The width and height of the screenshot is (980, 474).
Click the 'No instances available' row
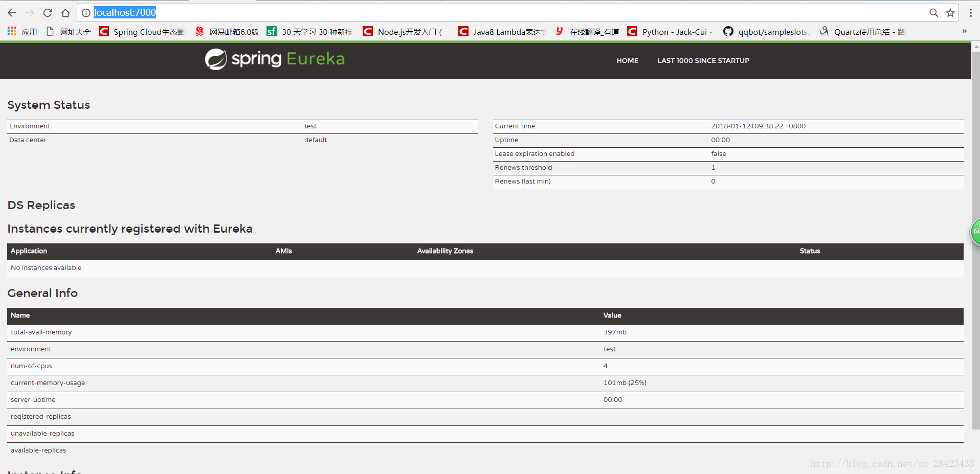[x=485, y=268]
